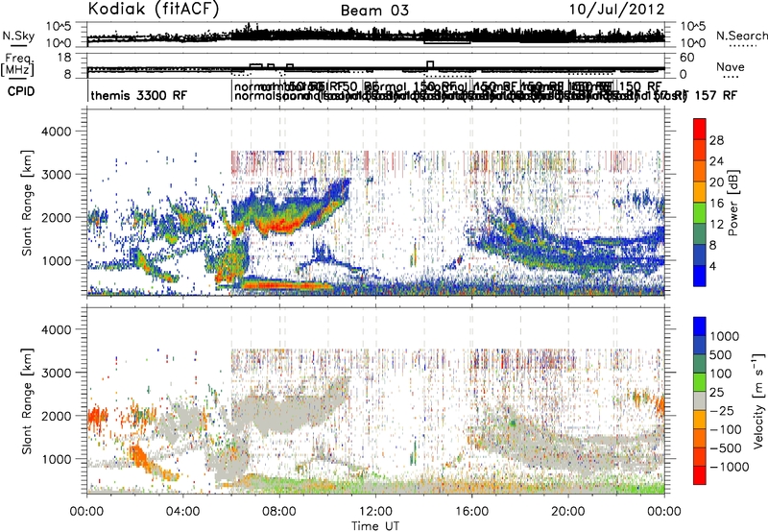Viewport: 768px width, 532px height.
Task: Click the 28 tick on Power colorbar
Action: (x=716, y=140)
